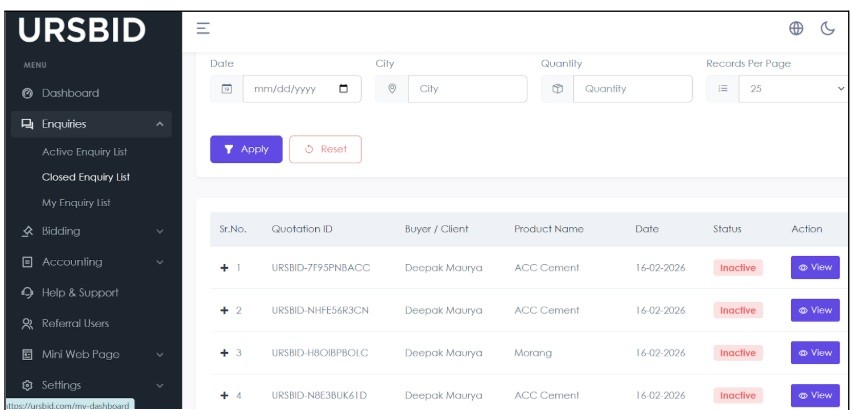Click the Help & Support headset icon

(x=28, y=293)
